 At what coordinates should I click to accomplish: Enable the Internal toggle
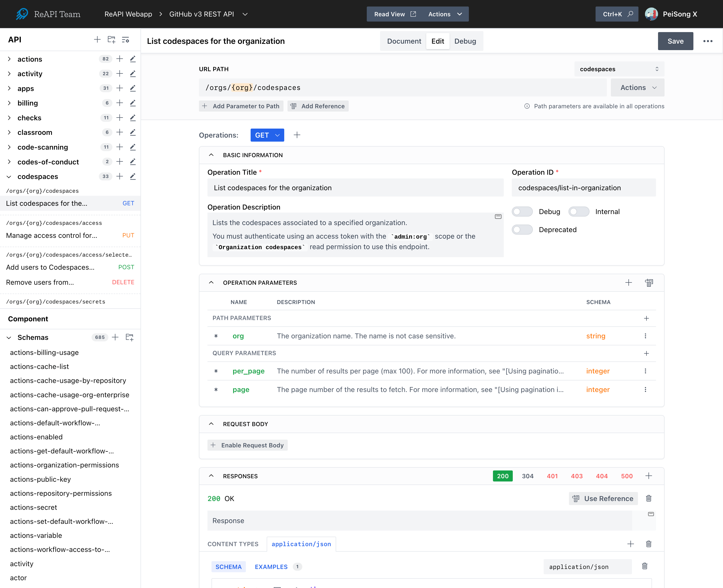[579, 212]
